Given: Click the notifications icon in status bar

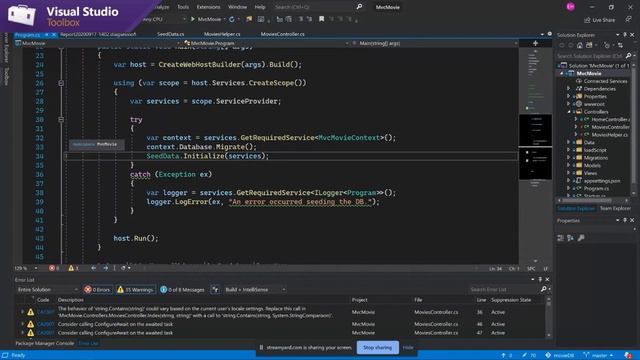Looking at the screenshot, I should point(628,356).
